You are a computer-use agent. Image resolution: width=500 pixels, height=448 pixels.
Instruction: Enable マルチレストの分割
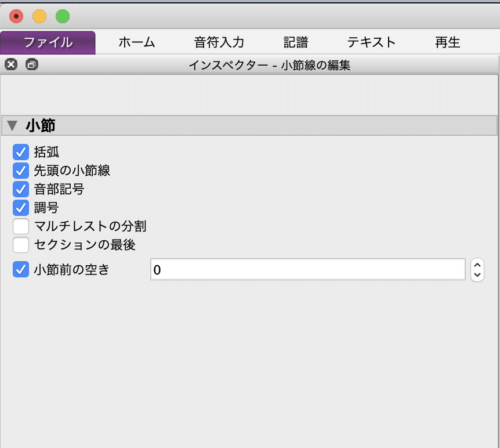point(21,226)
